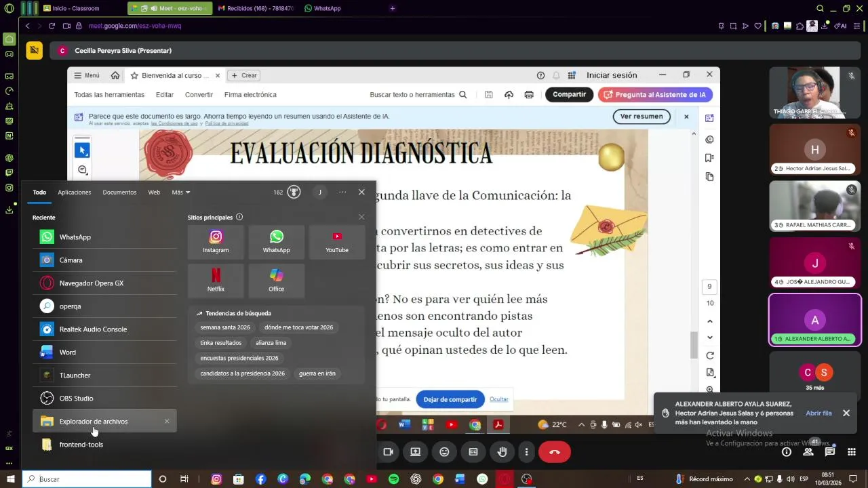Open Realtek Audio Console entry
The height and width of the screenshot is (488, 868).
[x=104, y=329]
